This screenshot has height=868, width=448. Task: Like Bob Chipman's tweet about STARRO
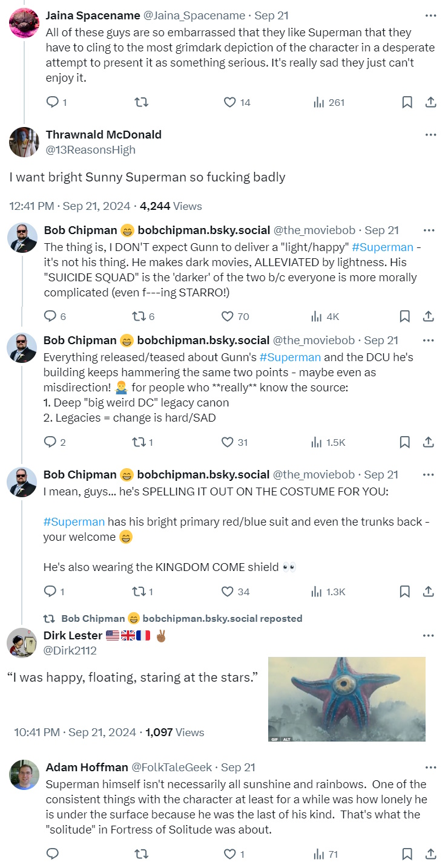[x=228, y=316]
